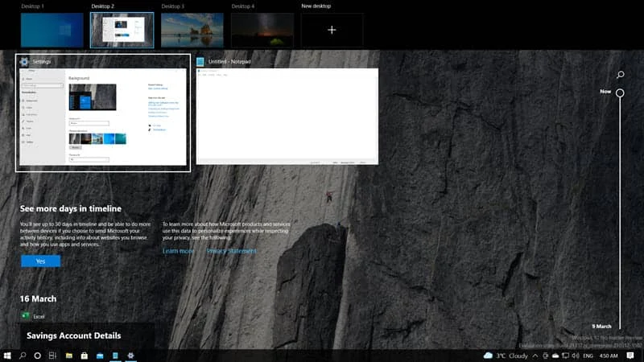
Task: Open the Privacy statement link
Action: pyautogui.click(x=231, y=251)
